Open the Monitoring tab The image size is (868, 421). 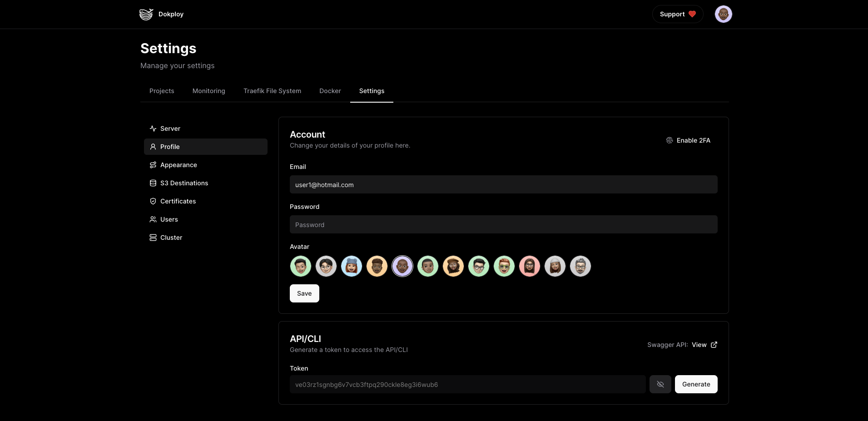pyautogui.click(x=208, y=91)
